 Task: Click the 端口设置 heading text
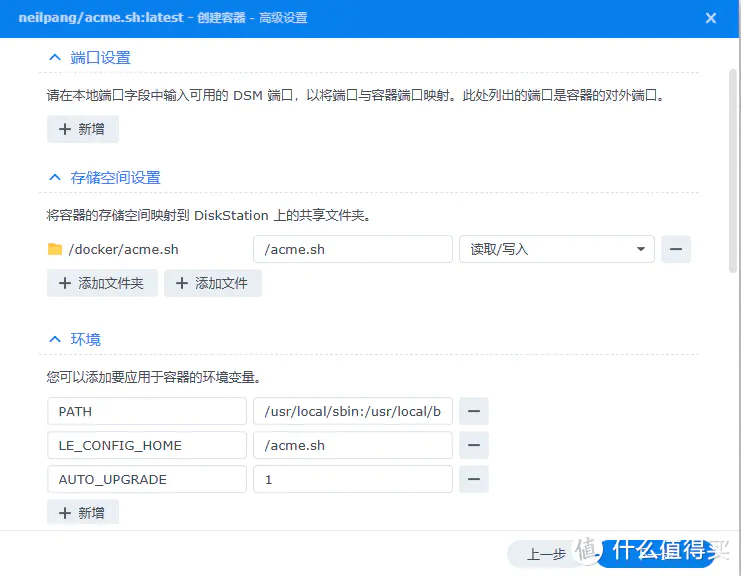tap(100, 58)
